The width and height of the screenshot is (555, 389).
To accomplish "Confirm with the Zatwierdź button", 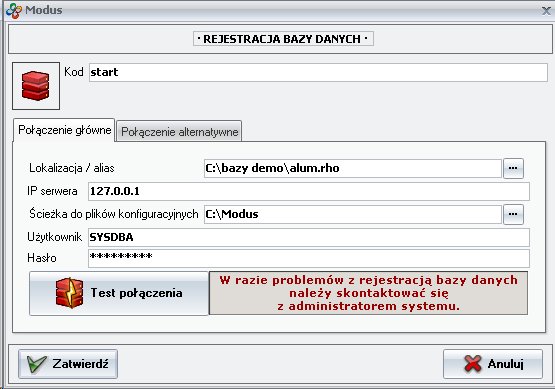I will (x=68, y=364).
